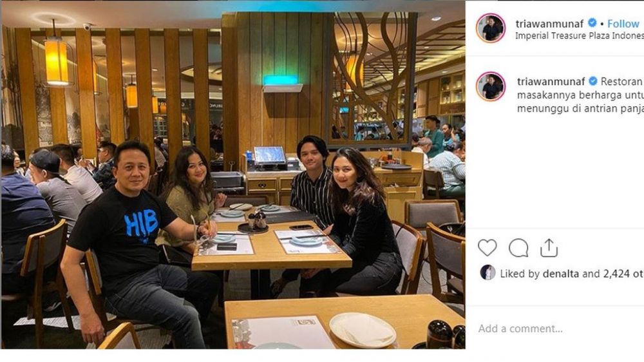The height and width of the screenshot is (362, 644).
Task: Open the Imperial Treasure Plaza Indonesia location
Action: click(579, 35)
